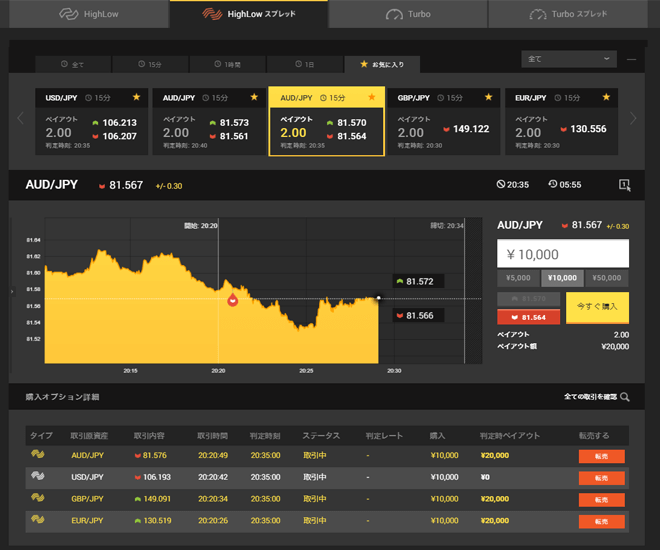Click the AUD/JPY asset name in trades table
The width and height of the screenshot is (660, 550).
tap(88, 455)
